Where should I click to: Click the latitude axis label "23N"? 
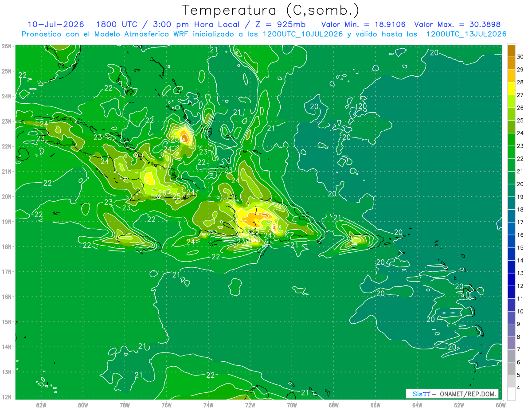click(x=7, y=121)
